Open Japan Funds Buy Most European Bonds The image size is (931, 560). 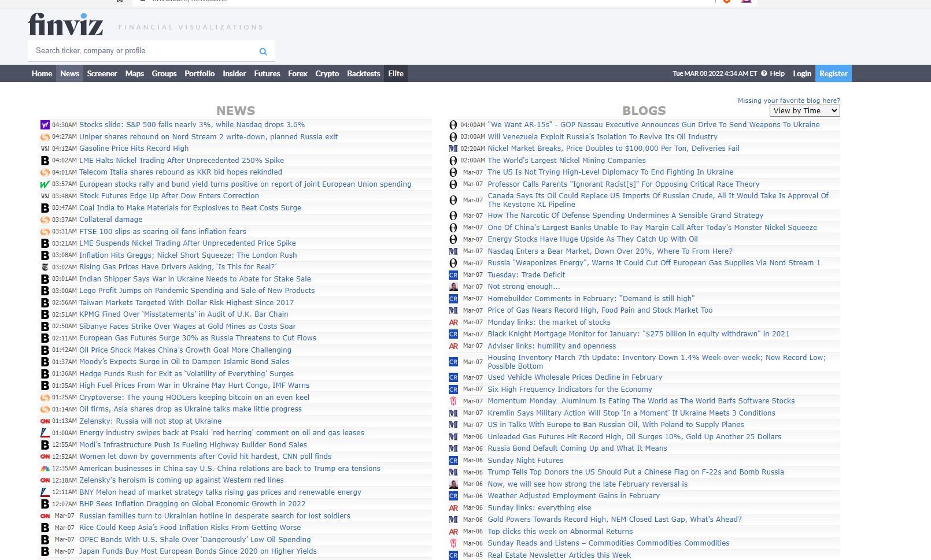[x=198, y=551]
